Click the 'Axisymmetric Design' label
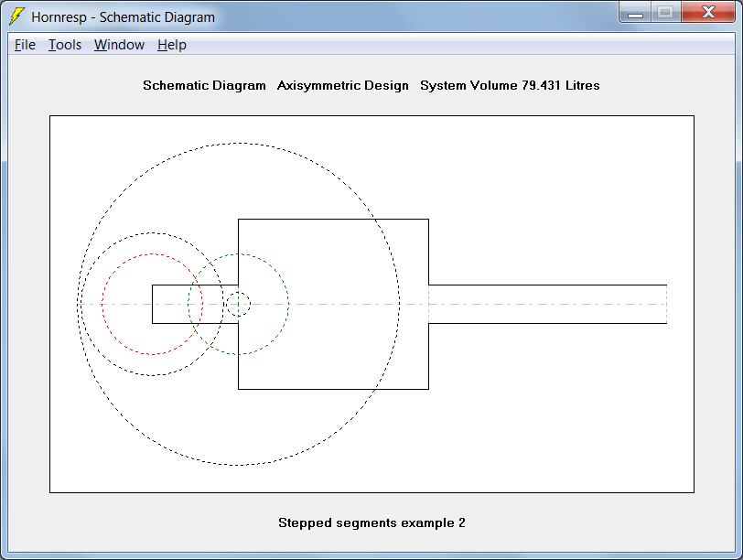This screenshot has height=560, width=743. pos(342,85)
